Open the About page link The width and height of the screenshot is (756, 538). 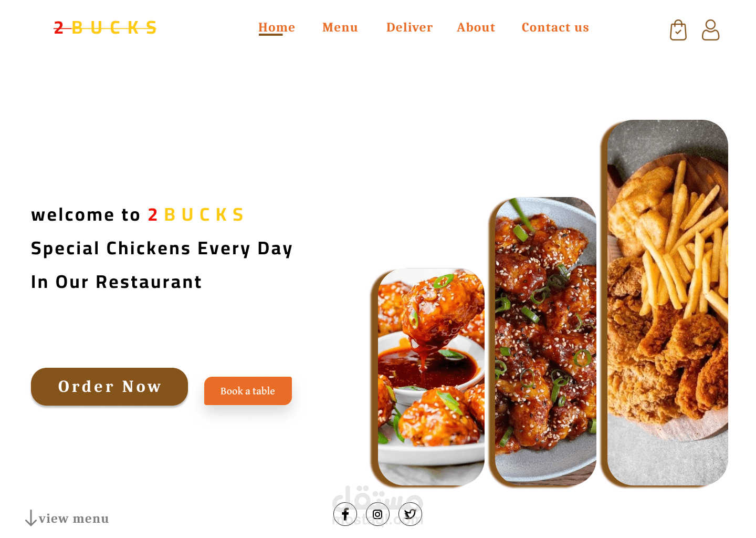[x=476, y=27]
